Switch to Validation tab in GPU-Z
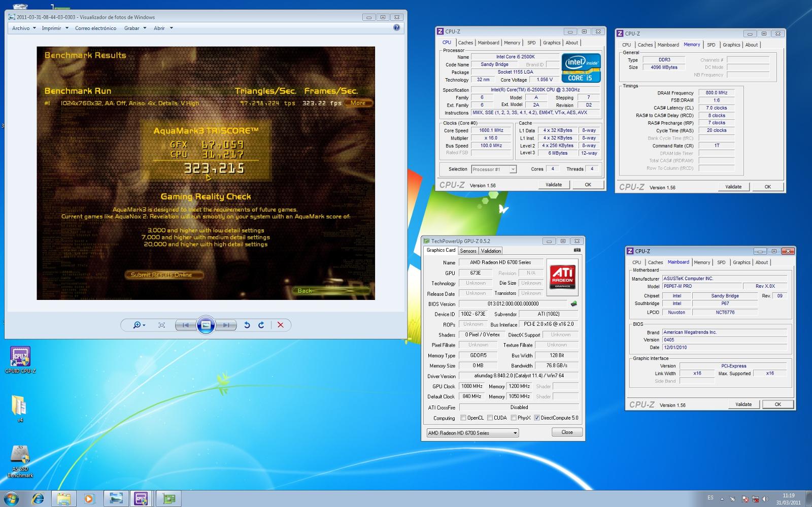This screenshot has width=812, height=507. pyautogui.click(x=491, y=251)
